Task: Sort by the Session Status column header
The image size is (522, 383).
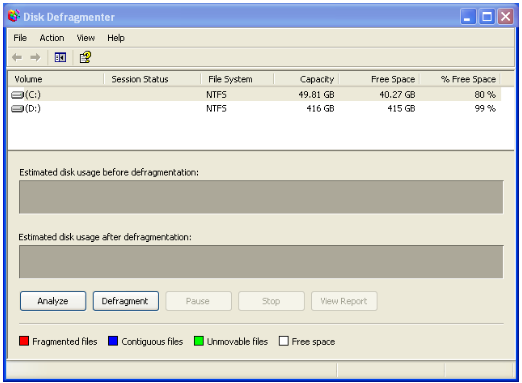Action: pos(152,79)
